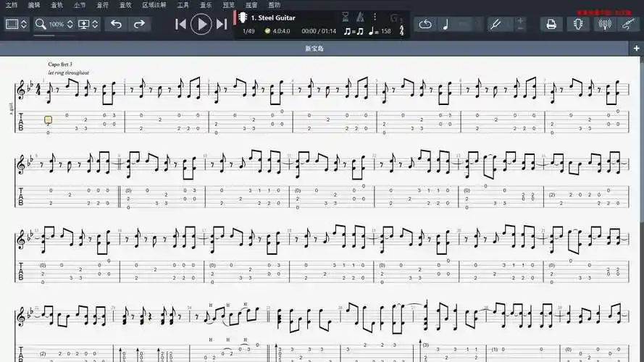Image resolution: width=644 pixels, height=362 pixels.
Task: Toggle the count-in hourglass icon
Action: click(346, 16)
